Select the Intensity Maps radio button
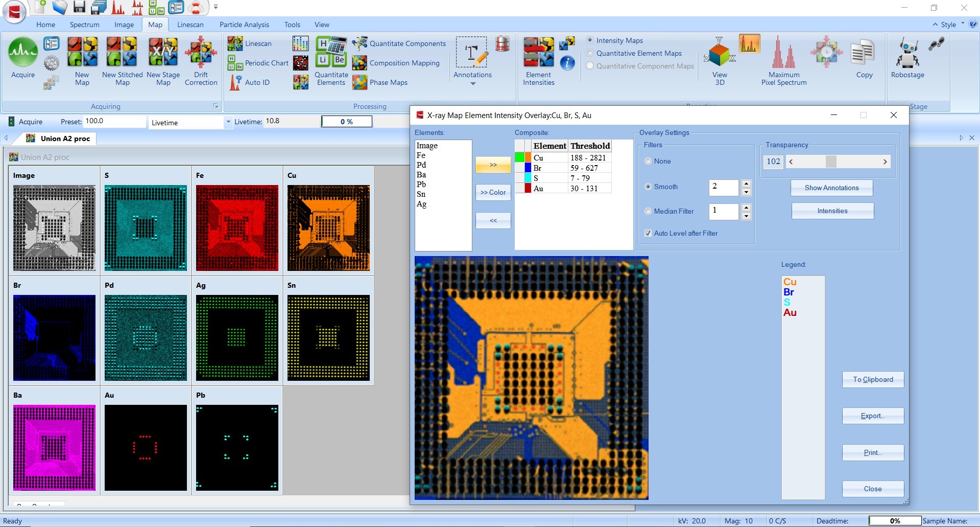The width and height of the screenshot is (980, 527). [x=590, y=40]
